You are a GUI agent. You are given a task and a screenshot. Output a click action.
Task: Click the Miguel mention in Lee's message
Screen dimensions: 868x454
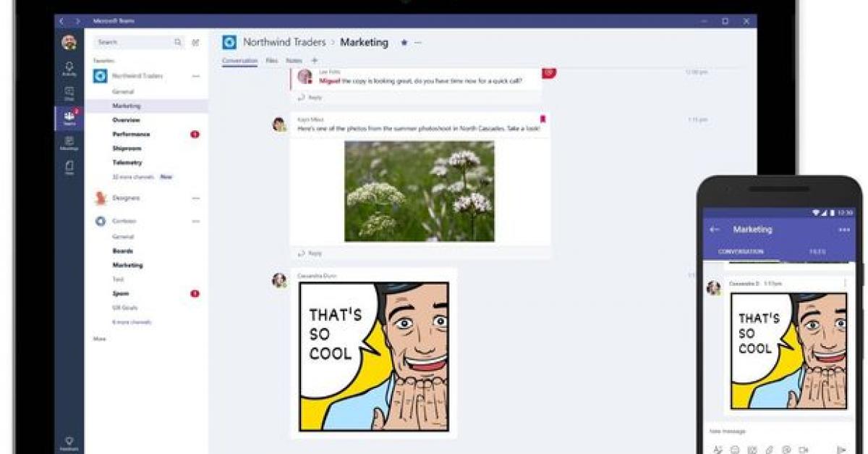329,81
